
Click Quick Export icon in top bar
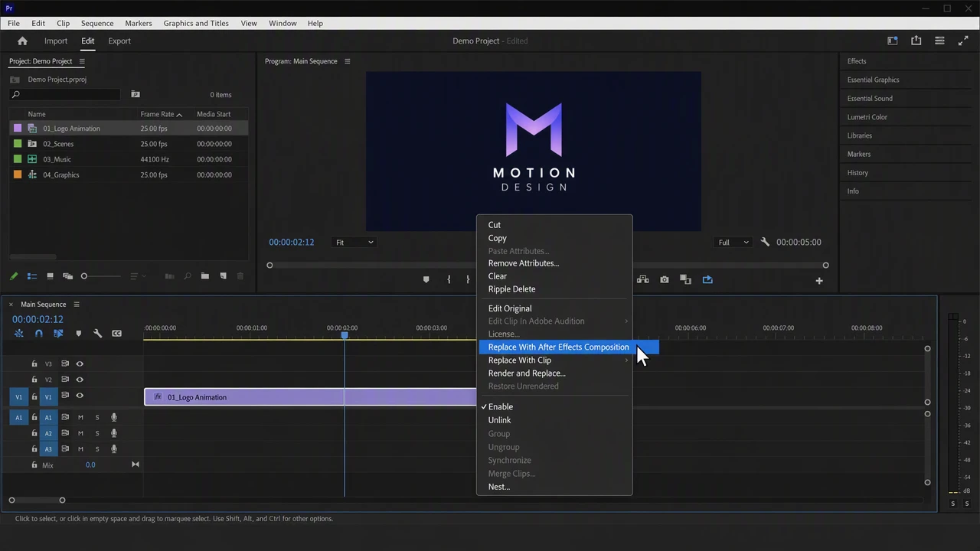coord(916,41)
